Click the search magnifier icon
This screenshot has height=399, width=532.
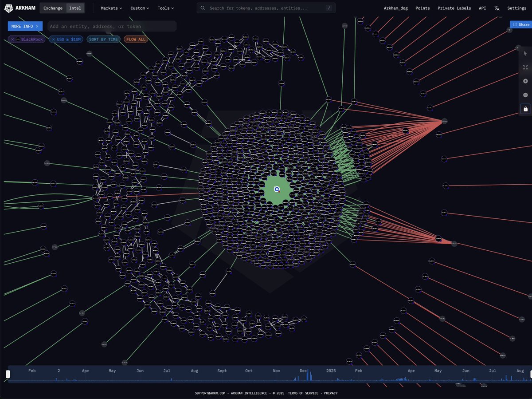(203, 8)
